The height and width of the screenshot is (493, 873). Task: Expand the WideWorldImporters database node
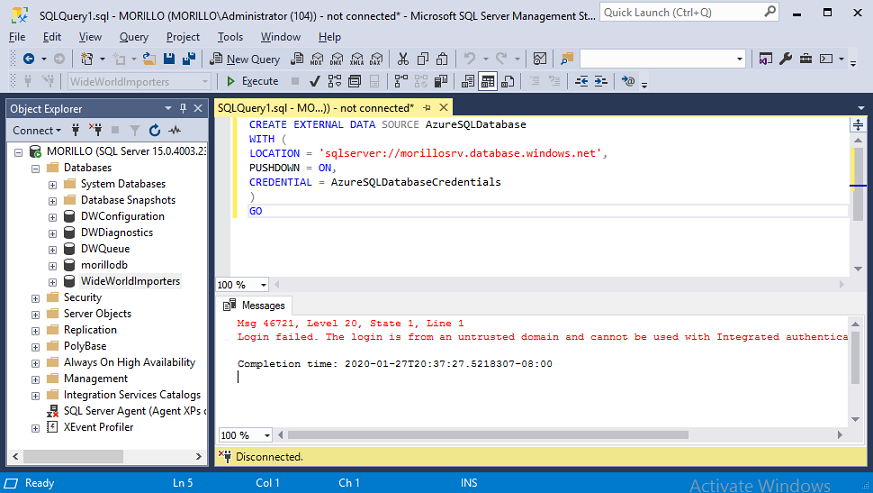click(x=52, y=282)
